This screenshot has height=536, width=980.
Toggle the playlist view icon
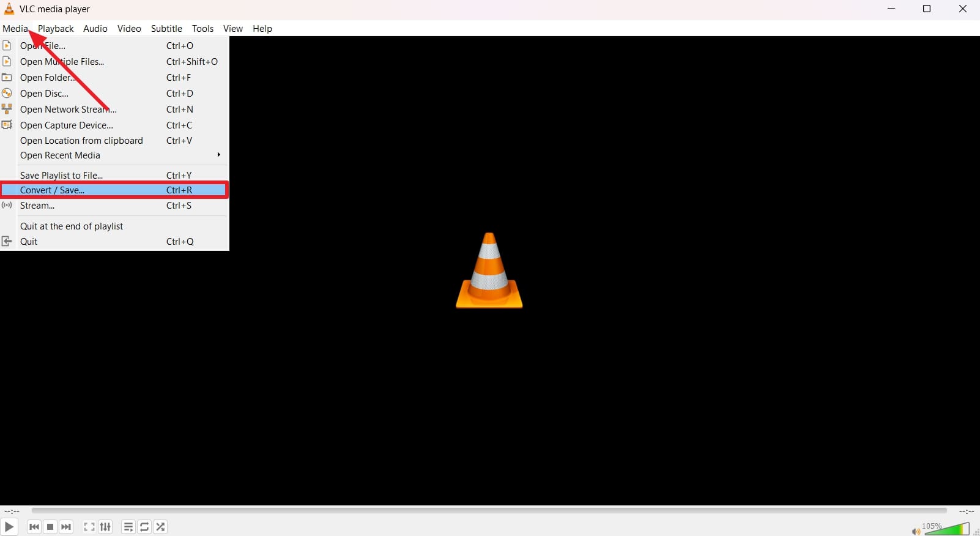click(x=128, y=527)
